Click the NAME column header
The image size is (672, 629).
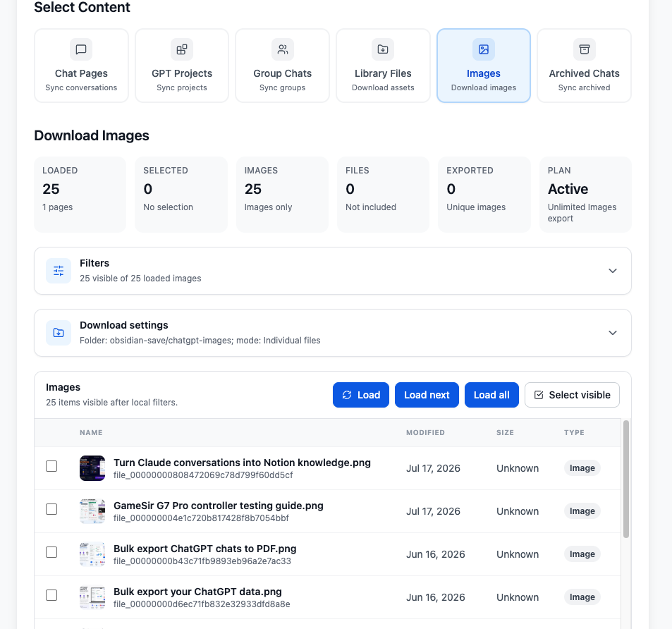pos(91,433)
